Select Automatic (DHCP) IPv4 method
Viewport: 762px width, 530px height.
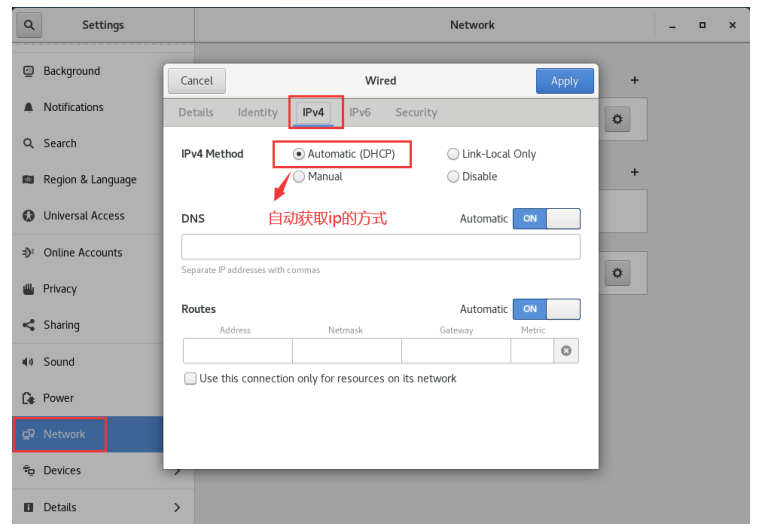[x=299, y=154]
